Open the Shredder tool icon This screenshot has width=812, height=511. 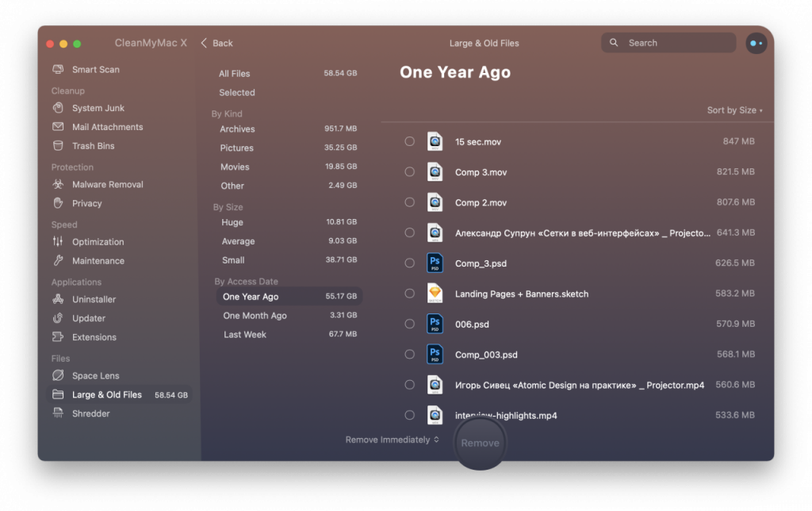coord(58,413)
